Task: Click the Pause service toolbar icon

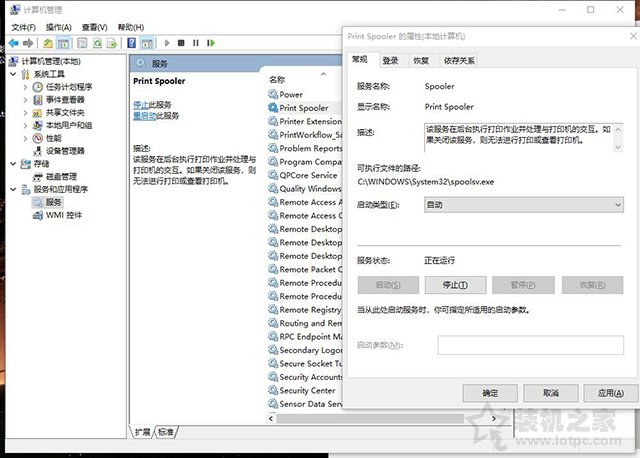Action: [x=196, y=43]
